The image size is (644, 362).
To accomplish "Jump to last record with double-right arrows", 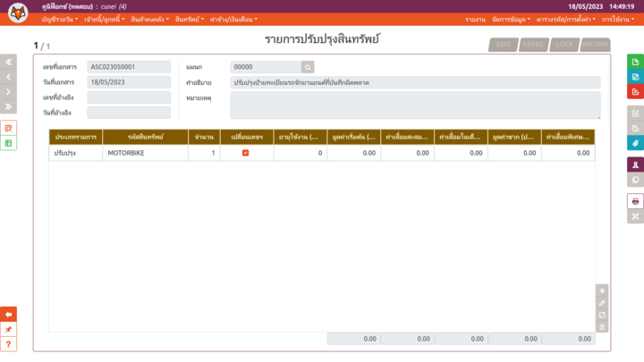I will point(8,106).
